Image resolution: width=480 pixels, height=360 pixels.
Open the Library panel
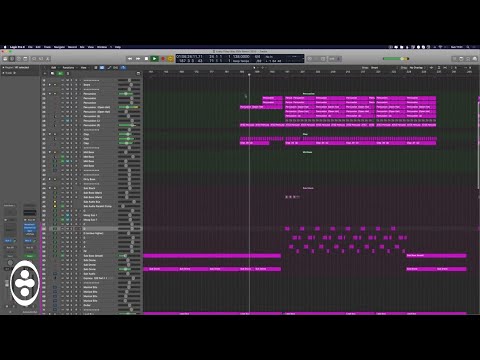coord(5,59)
